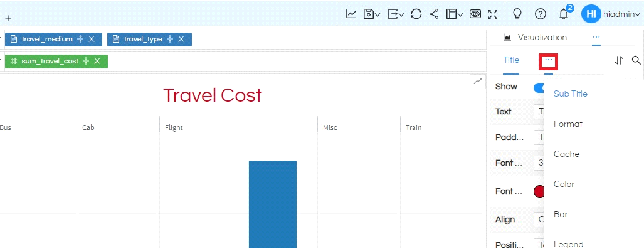This screenshot has width=644, height=248.
Task: Open the ellipsis tab next to Visualization
Action: (x=596, y=38)
